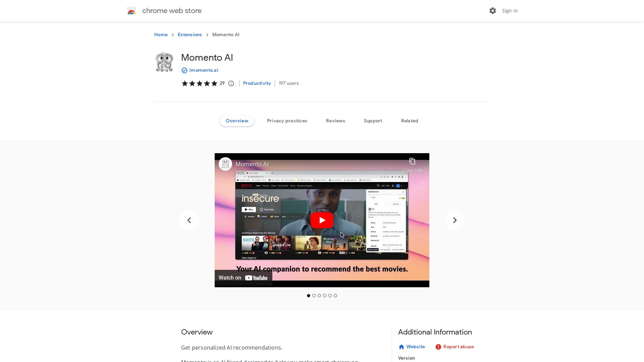This screenshot has height=362, width=644.
Task: Open the Privacy practices tab
Action: (x=287, y=121)
